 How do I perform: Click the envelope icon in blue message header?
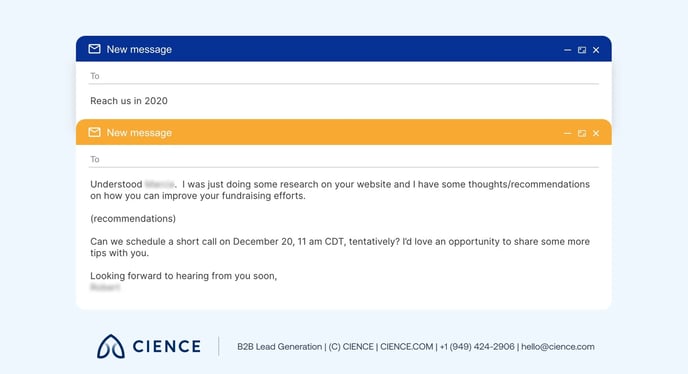tap(94, 49)
